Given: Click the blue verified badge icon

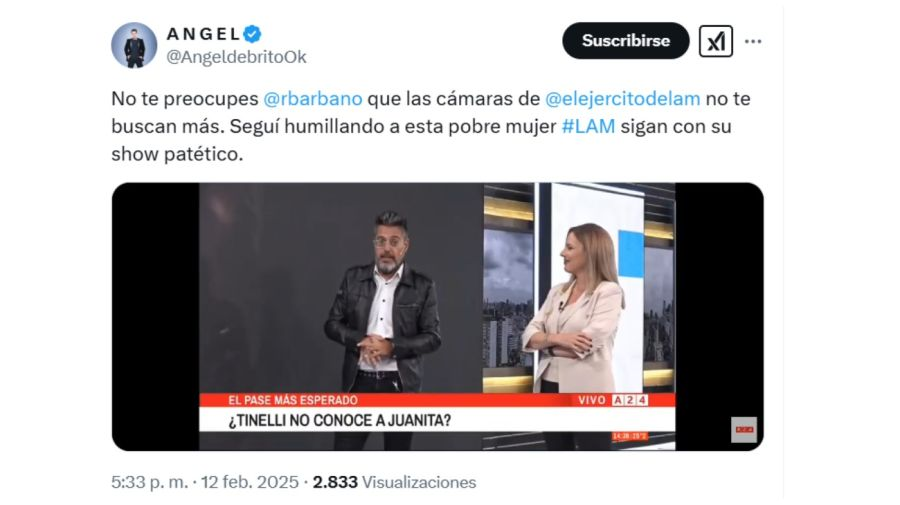Looking at the screenshot, I should coord(252,34).
